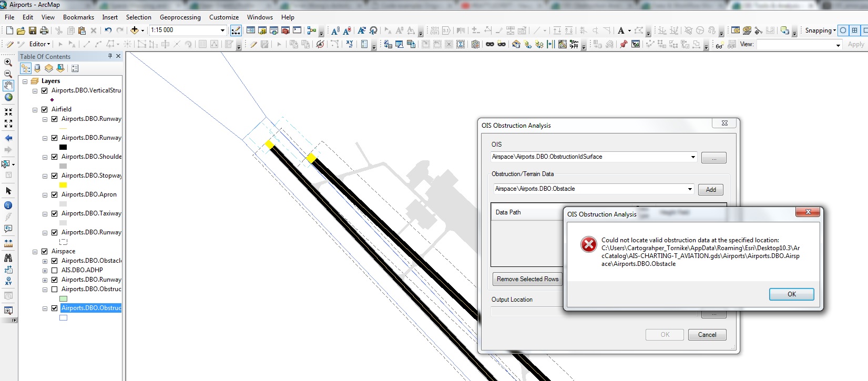Enable the AIS.DBO.ADHP layer
Viewport: 868px width, 381px height.
pyautogui.click(x=55, y=270)
